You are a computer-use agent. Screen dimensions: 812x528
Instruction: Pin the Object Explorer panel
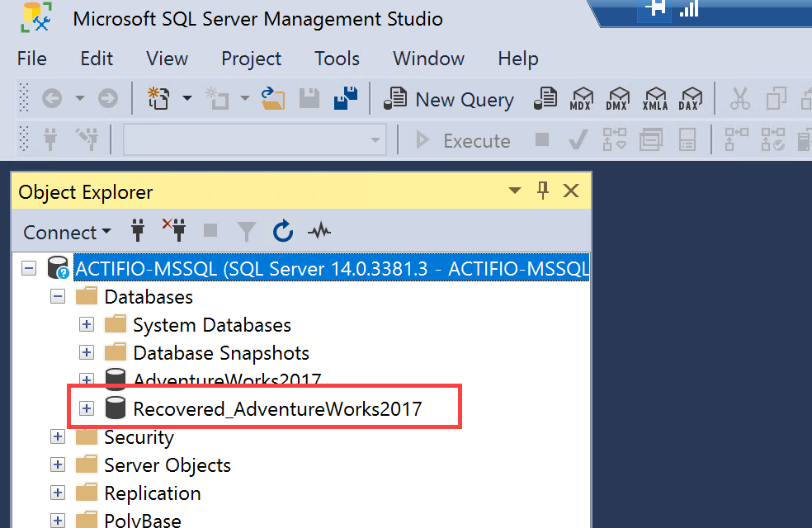click(543, 191)
